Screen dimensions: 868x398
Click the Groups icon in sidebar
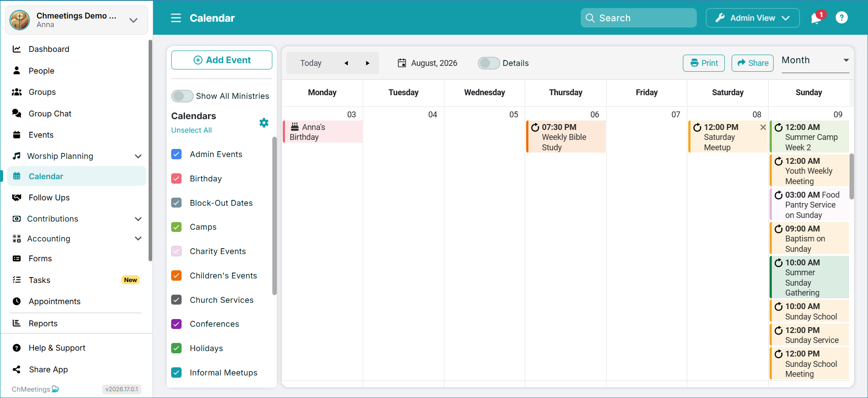[x=17, y=92]
